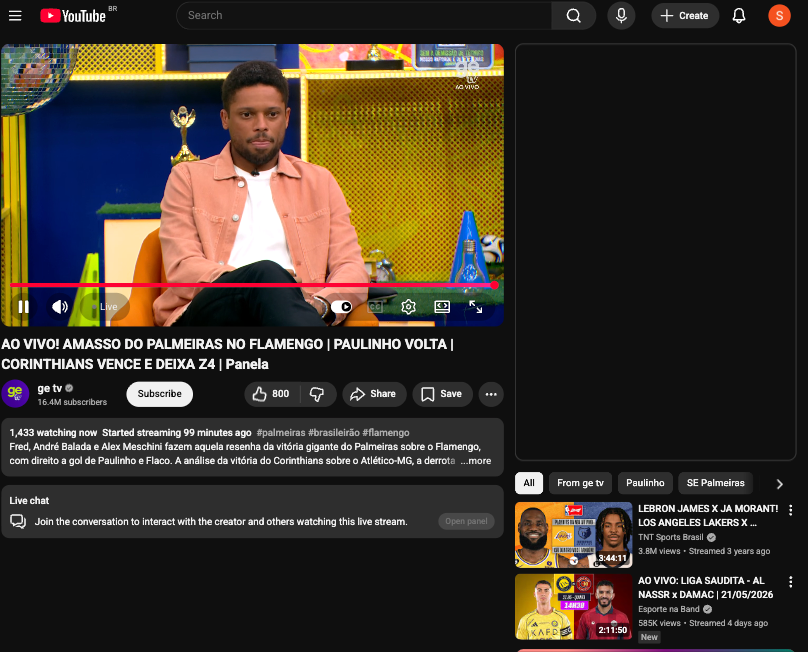The image size is (808, 652).
Task: Expand description with ...more
Action: [476, 461]
